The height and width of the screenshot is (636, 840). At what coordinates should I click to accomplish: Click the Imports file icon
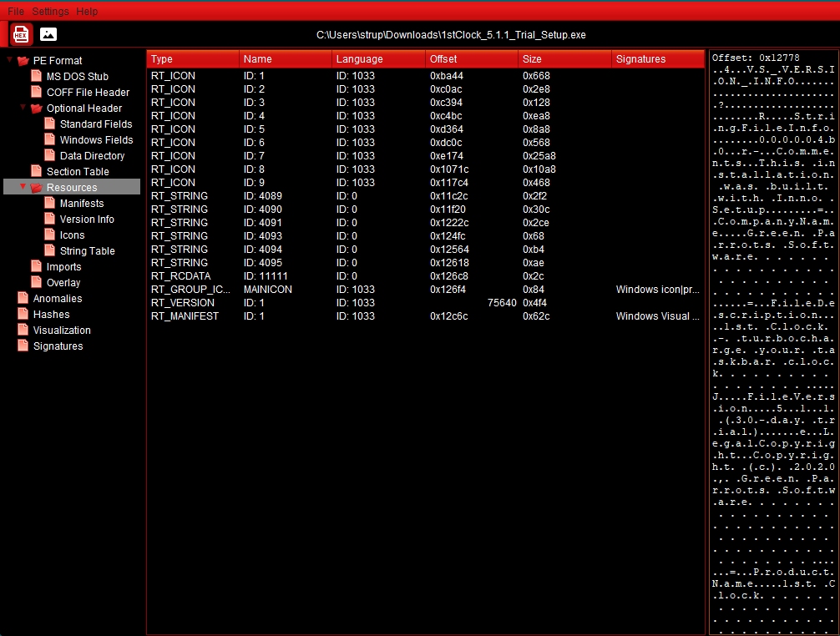37,266
